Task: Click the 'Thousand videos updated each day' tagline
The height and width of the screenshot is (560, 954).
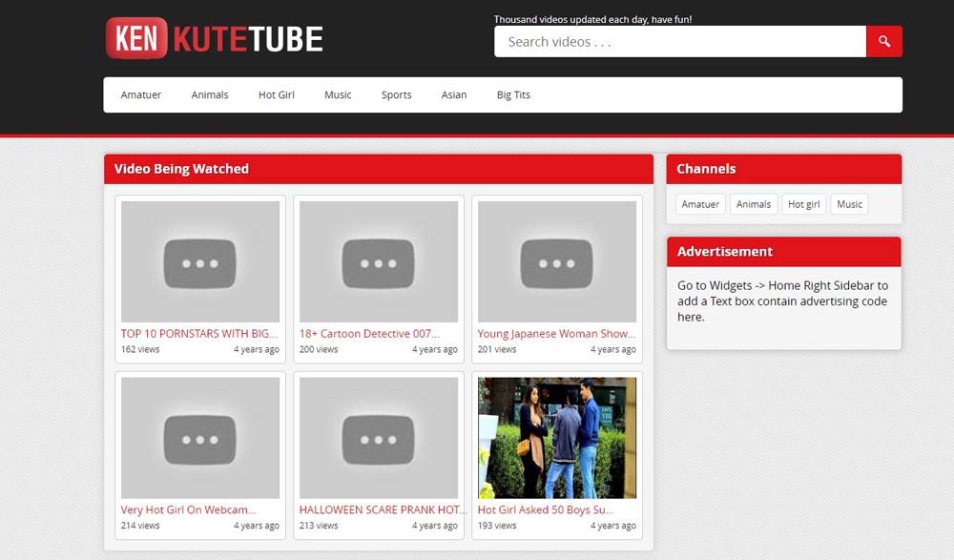Action: [x=592, y=19]
